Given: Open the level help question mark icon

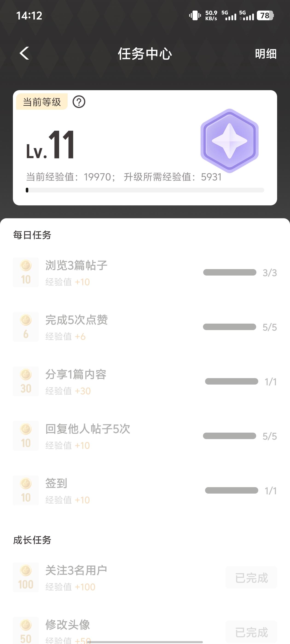Looking at the screenshot, I should [79, 102].
